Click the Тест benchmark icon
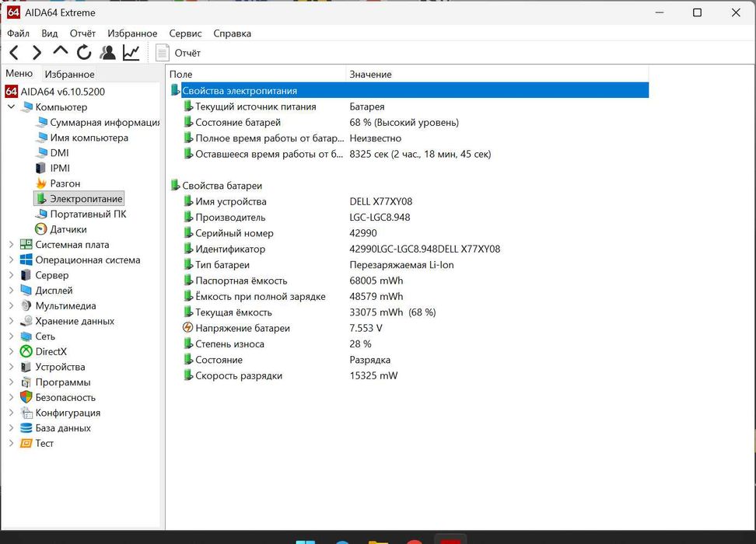756x544 pixels. (26, 443)
